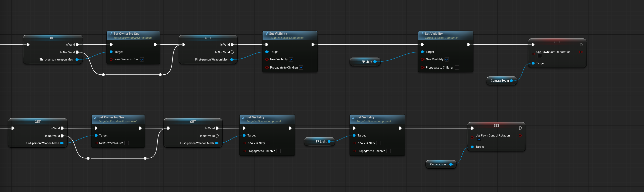Screen dimensions: 644x192
Task: Click exec input pin of upper SET node
Action: [533, 45]
